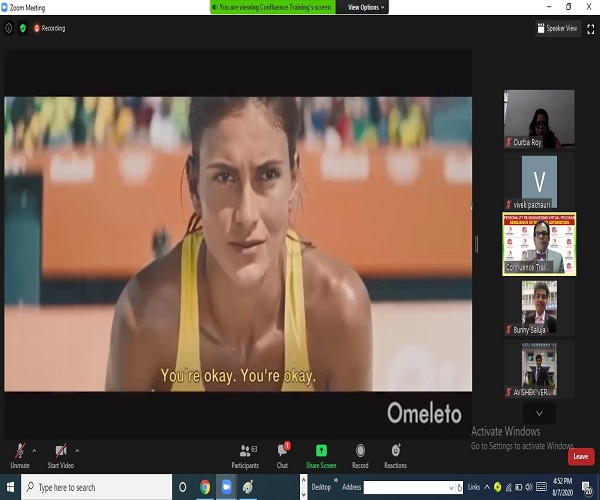Image resolution: width=600 pixels, height=500 pixels.
Task: Open the Windows Start menu
Action: tap(10, 487)
